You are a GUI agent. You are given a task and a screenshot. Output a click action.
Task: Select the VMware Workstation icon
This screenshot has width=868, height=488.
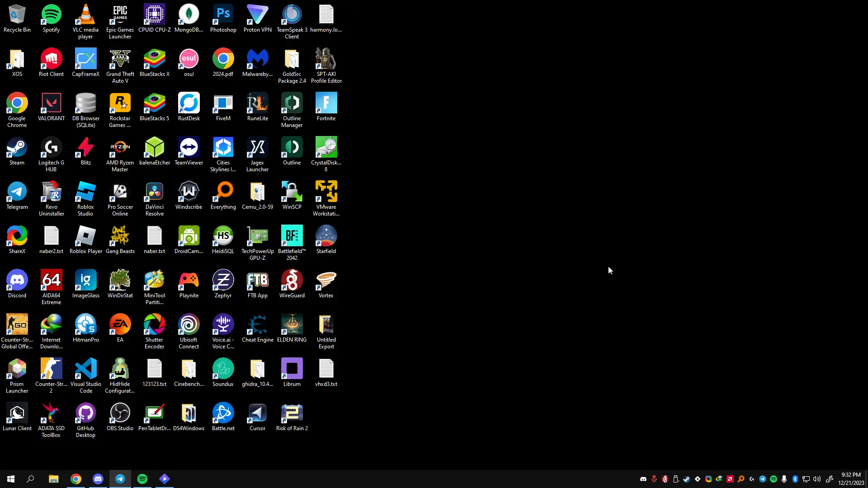tap(326, 199)
